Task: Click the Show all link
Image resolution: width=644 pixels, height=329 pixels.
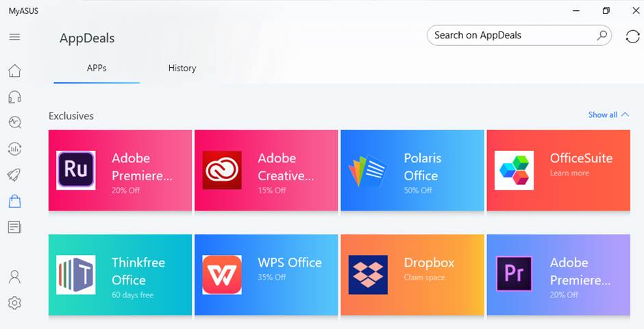Action: coord(602,115)
